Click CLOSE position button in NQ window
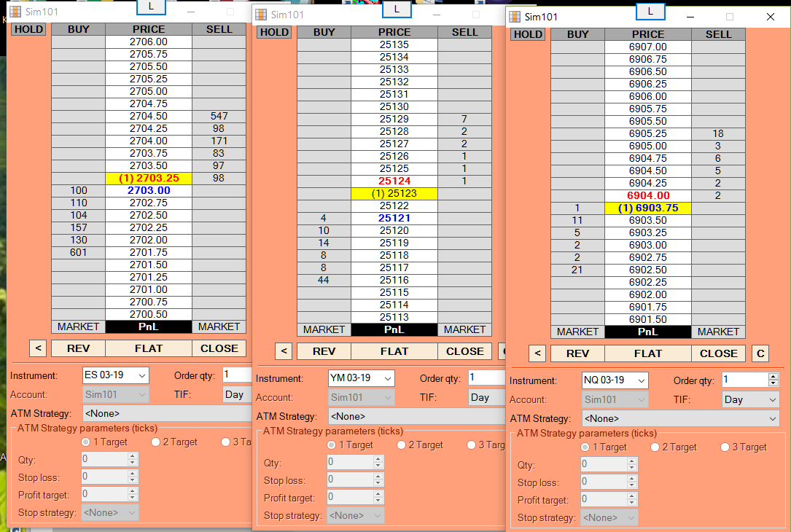The image size is (791, 532). [718, 353]
